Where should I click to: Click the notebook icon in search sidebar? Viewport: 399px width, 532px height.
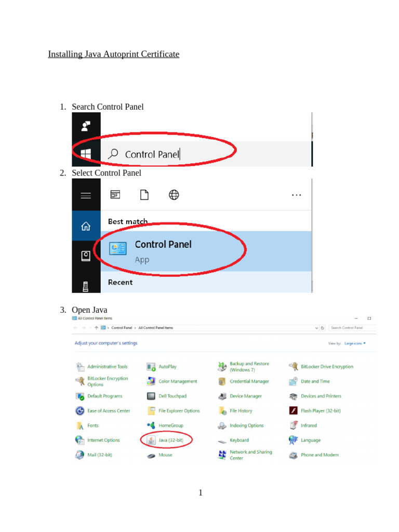[x=86, y=256]
